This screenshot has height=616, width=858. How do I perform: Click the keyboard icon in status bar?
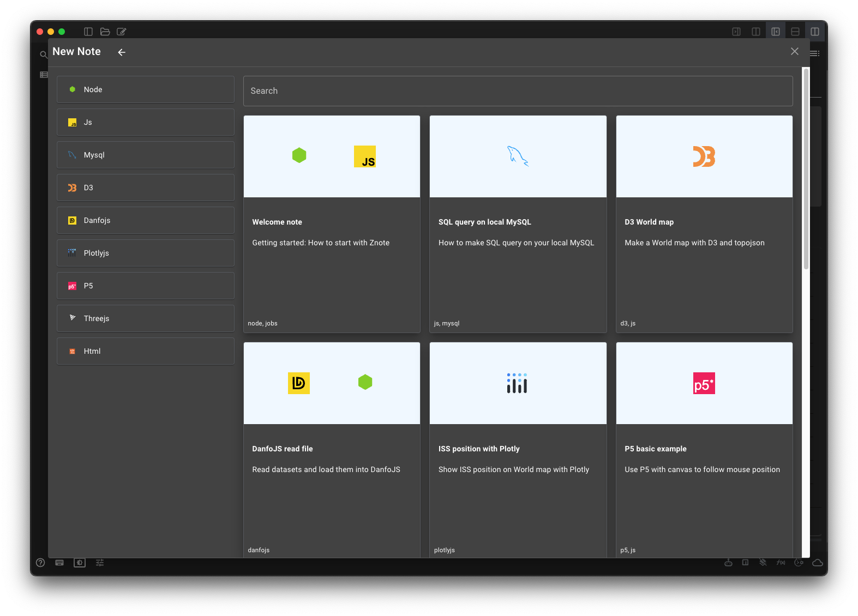pos(60,563)
